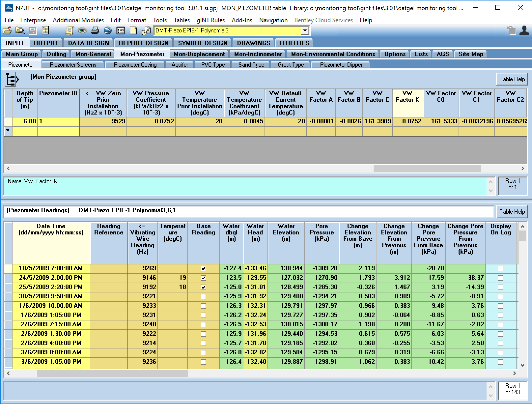
Task: Click the upper table horizontal scrollbar thumb
Action: (x=427, y=168)
